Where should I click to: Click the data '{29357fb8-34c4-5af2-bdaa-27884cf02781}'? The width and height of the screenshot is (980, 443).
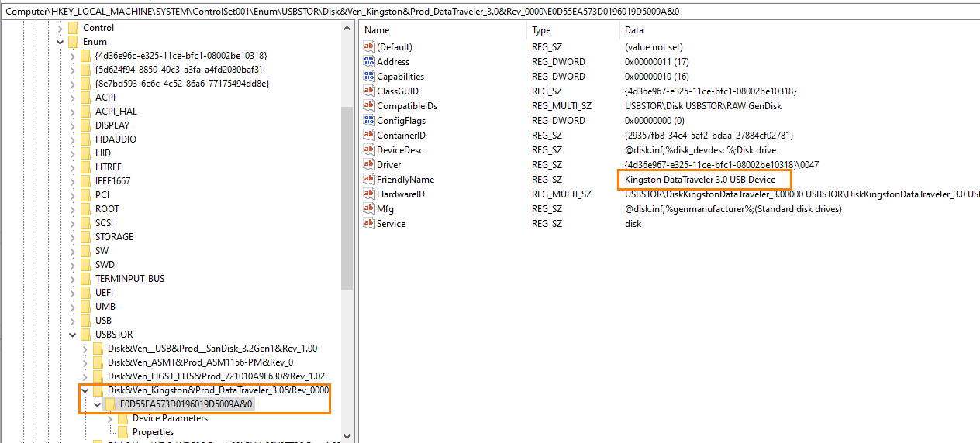(x=709, y=136)
